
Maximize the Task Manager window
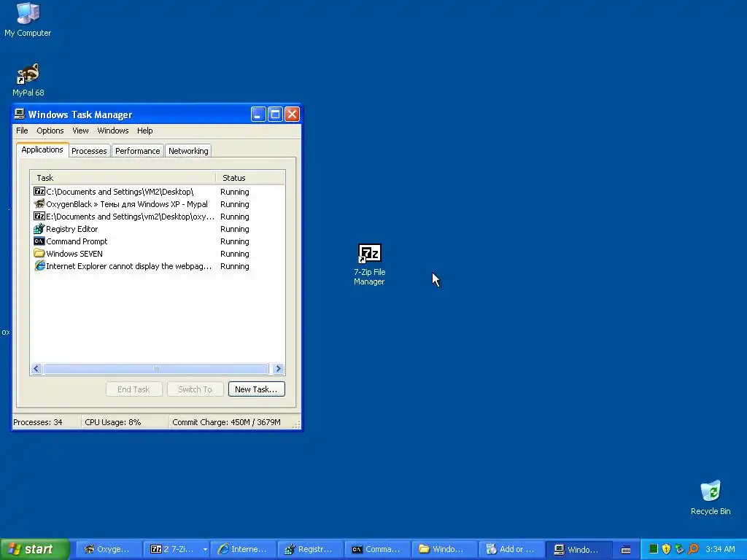point(275,114)
